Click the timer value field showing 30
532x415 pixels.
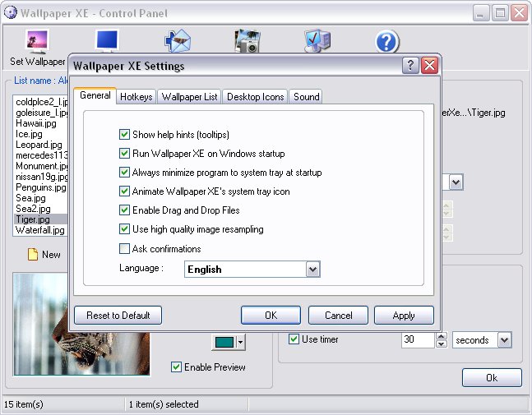[x=418, y=339]
